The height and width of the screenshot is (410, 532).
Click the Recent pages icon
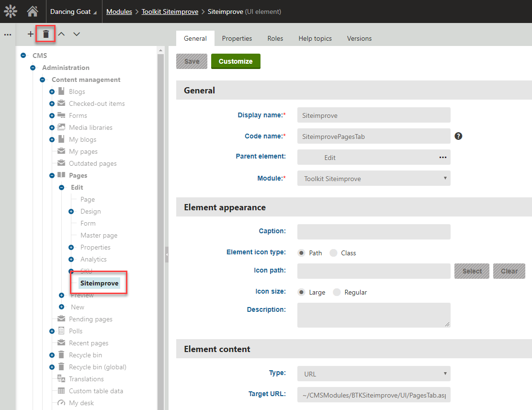click(61, 342)
